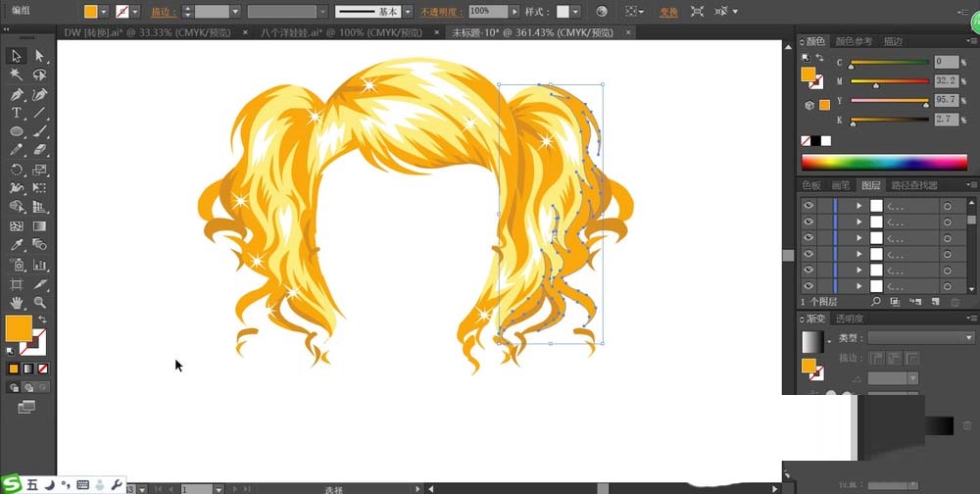Image resolution: width=980 pixels, height=494 pixels.
Task: Activate the Hand tool
Action: click(x=17, y=303)
